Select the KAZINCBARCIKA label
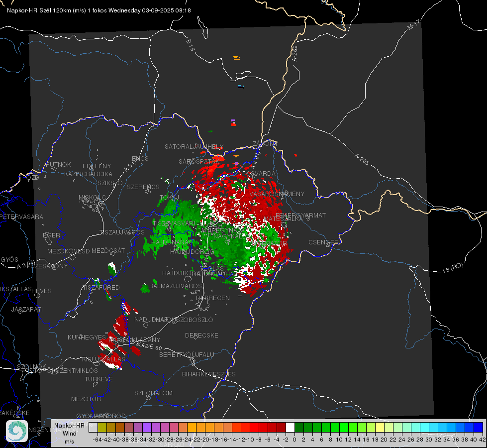Screen dimensions: 487x448 tap(88, 174)
